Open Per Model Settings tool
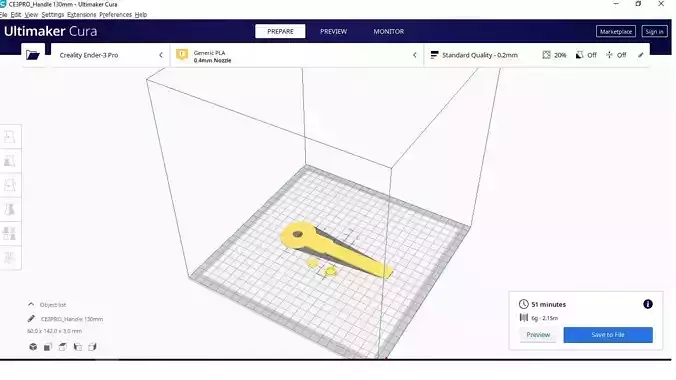Image resolution: width=676 pixels, height=380 pixels. (x=9, y=233)
